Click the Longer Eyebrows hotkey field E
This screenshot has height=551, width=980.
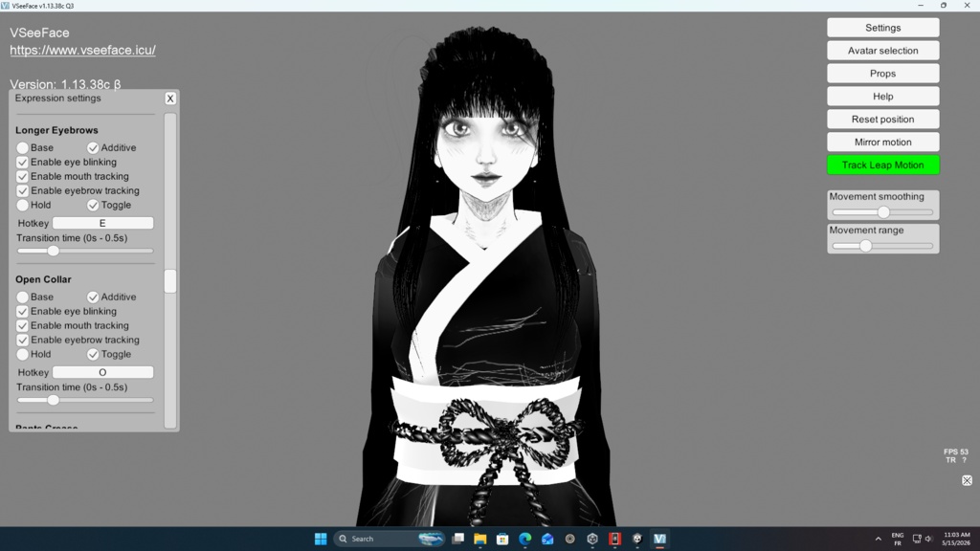[x=102, y=223]
